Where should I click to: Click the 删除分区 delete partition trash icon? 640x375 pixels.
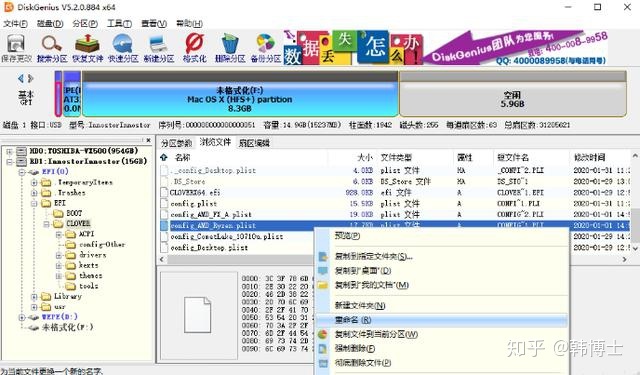click(230, 48)
